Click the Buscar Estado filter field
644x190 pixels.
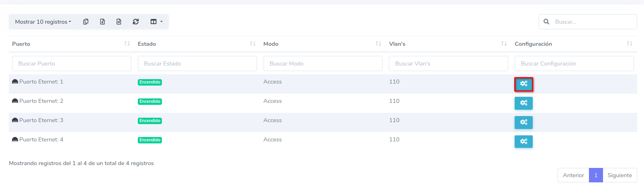tap(197, 63)
